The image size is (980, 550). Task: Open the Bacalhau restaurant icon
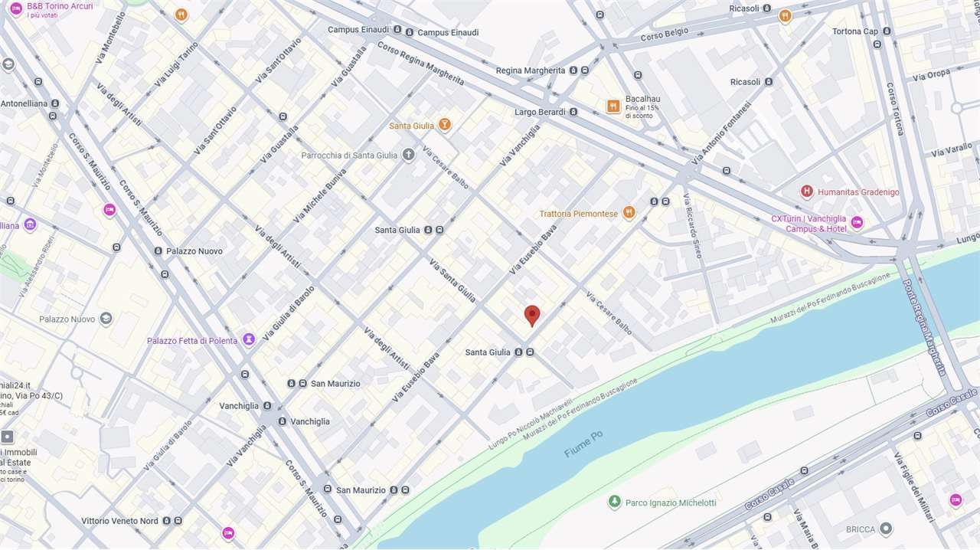tap(613, 106)
